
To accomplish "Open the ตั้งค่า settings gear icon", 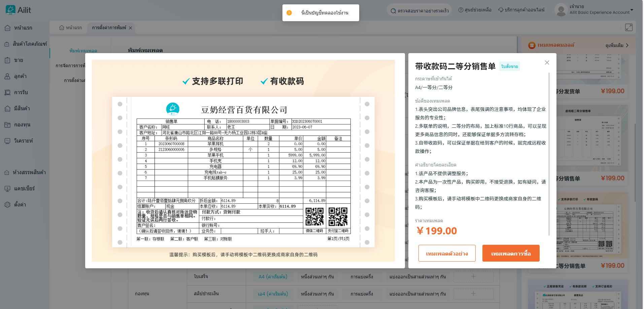I will point(7,205).
